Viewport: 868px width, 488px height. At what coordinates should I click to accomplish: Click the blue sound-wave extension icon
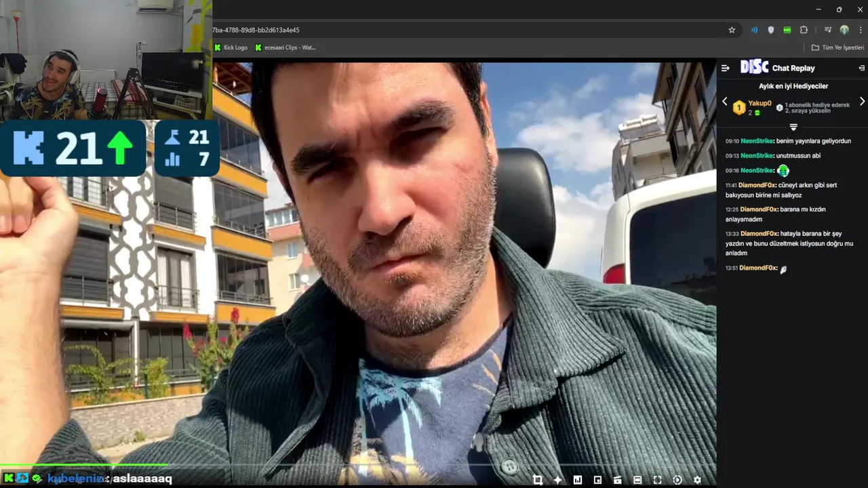tap(754, 30)
